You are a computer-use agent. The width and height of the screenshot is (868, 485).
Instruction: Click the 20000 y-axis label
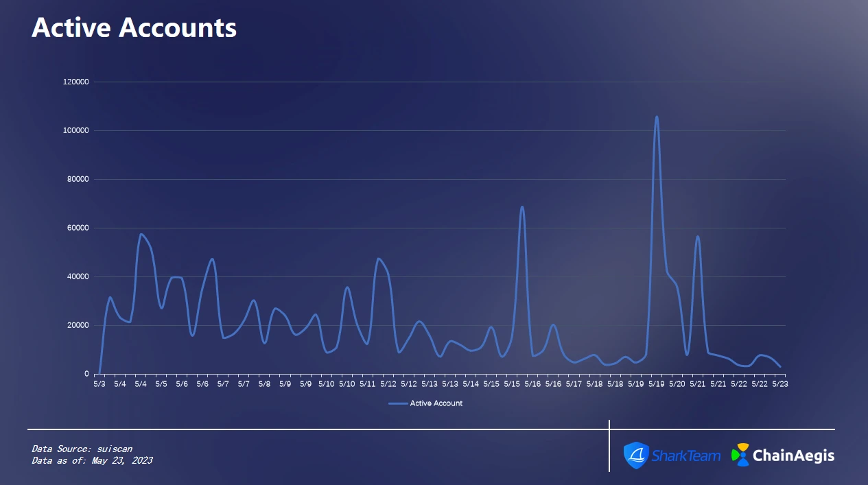pos(78,325)
